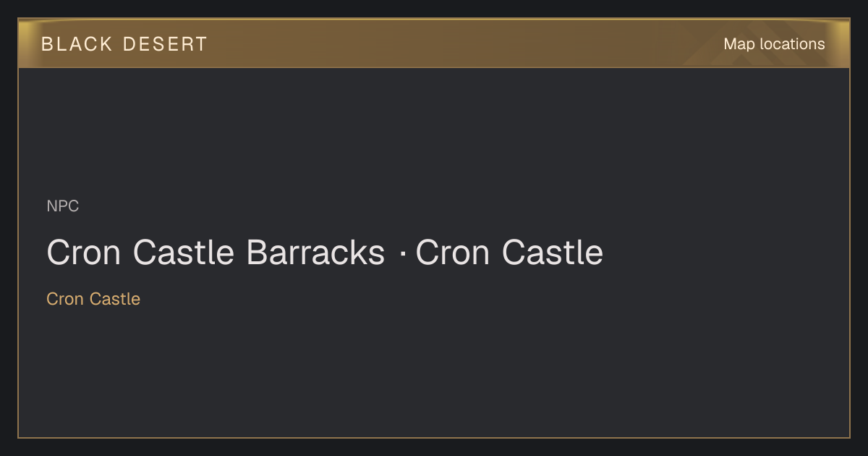Click the empty card area above NPC
This screenshot has width=868, height=456.
click(x=434, y=130)
